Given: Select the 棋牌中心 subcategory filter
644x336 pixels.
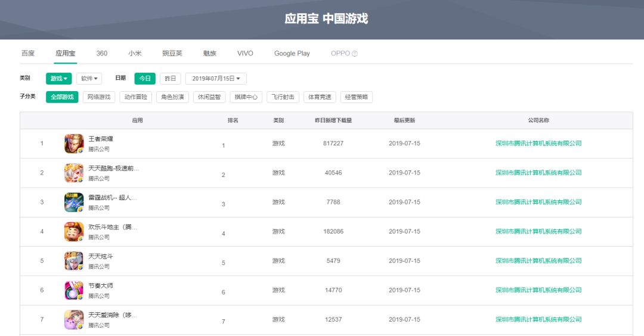Looking at the screenshot, I should click(246, 97).
